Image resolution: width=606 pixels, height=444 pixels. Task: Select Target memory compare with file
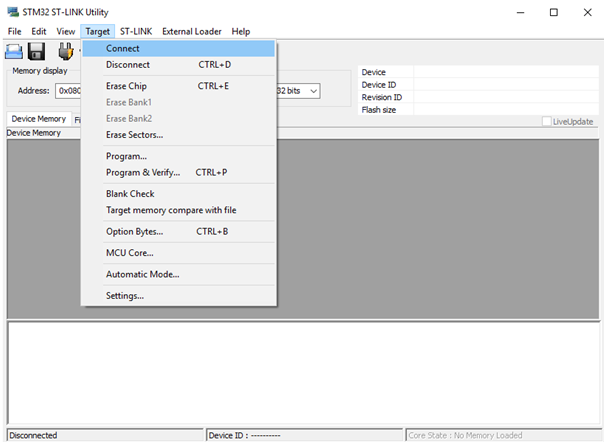(x=179, y=210)
